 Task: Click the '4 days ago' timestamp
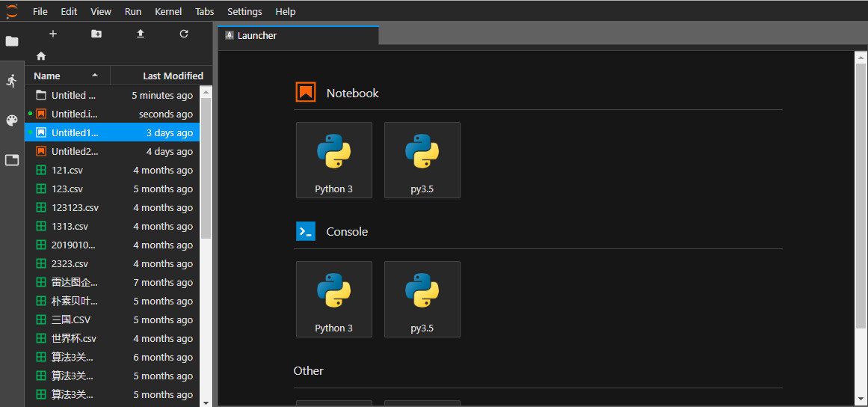tap(170, 152)
